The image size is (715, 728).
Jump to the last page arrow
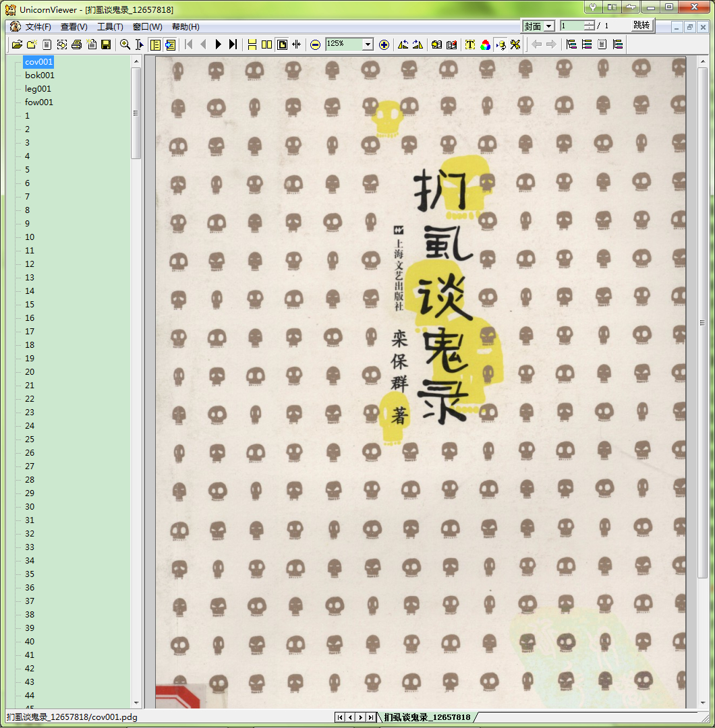tap(233, 44)
